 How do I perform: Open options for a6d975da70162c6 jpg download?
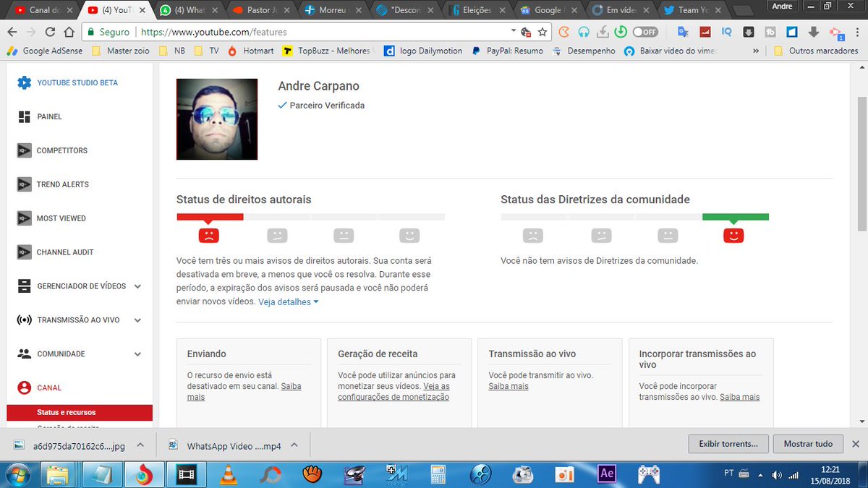140,445
